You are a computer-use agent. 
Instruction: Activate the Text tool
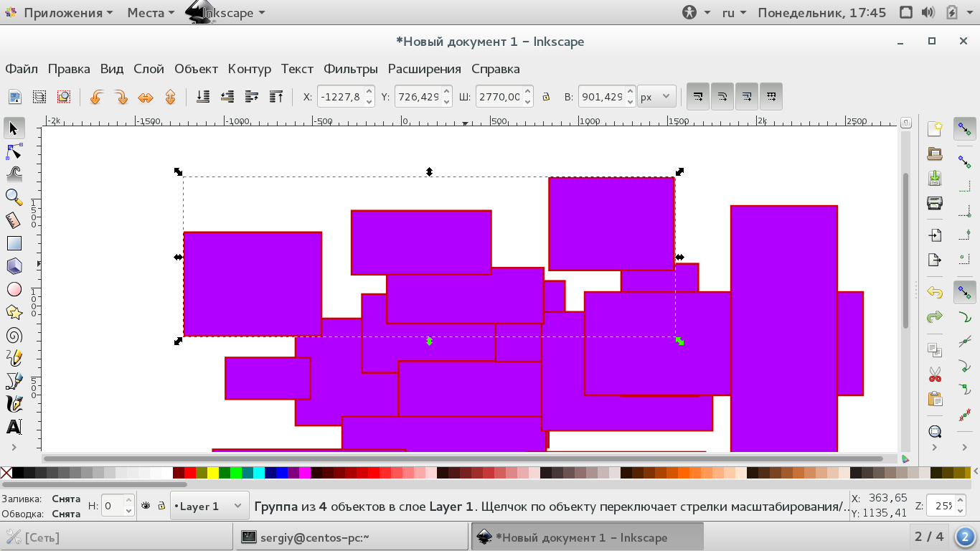tap(14, 427)
